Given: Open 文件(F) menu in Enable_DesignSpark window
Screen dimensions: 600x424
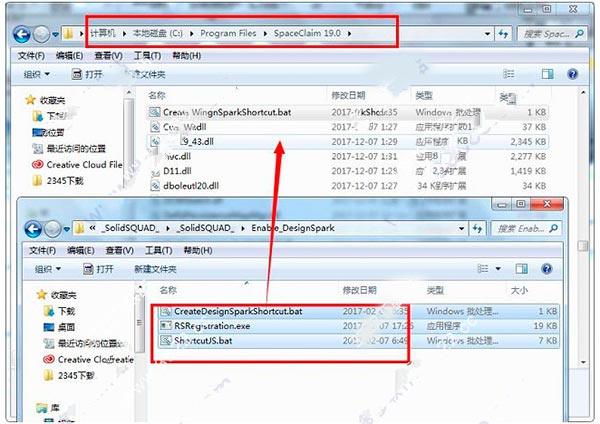Looking at the screenshot, I should tap(42, 251).
